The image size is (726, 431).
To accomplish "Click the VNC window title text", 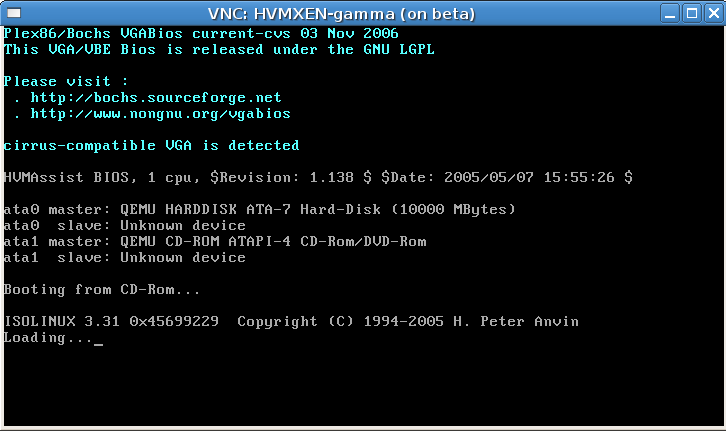I will click(x=341, y=14).
